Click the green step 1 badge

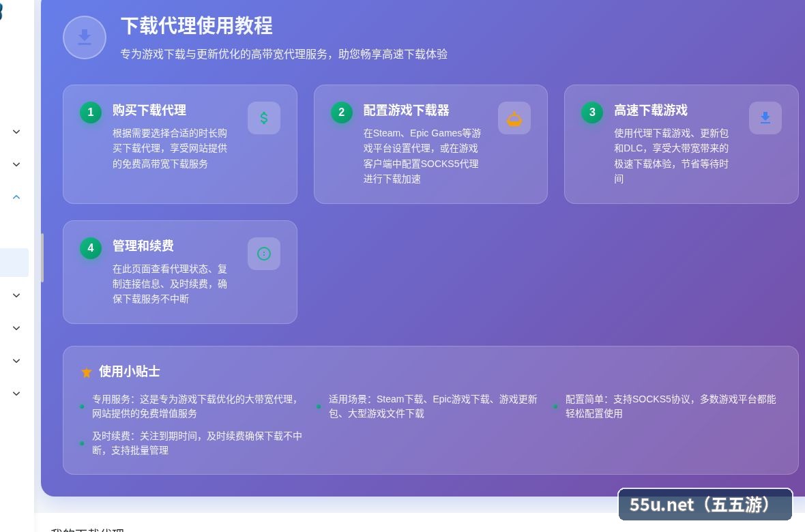91,113
